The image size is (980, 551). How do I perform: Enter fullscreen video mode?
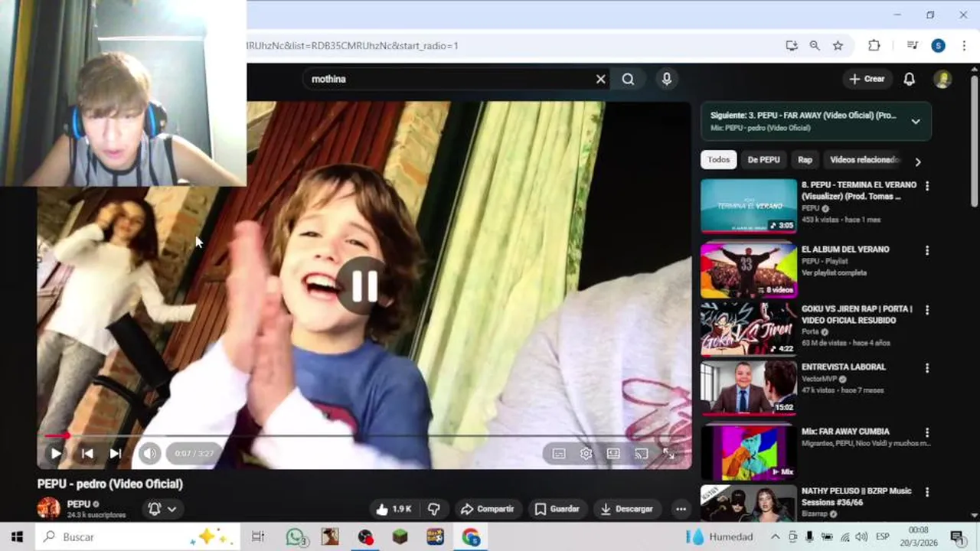point(668,454)
